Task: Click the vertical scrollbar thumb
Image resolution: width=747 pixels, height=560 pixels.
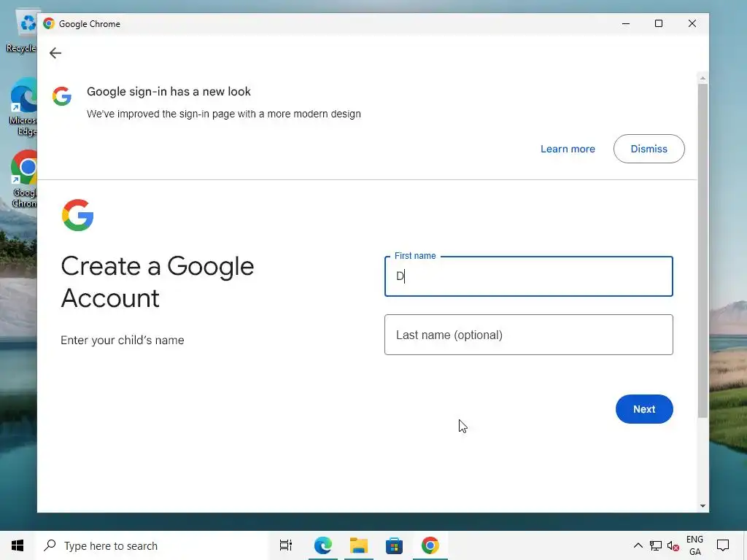Action: [703, 251]
